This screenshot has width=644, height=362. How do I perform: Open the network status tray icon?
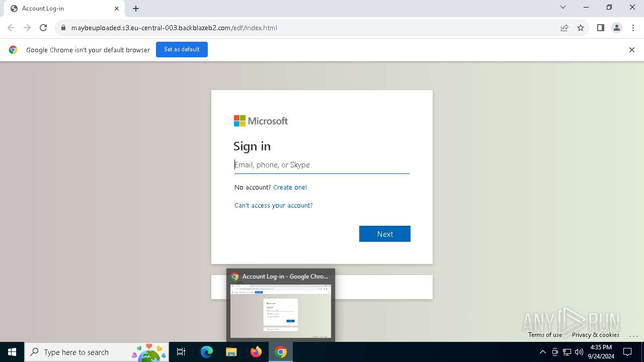567,352
